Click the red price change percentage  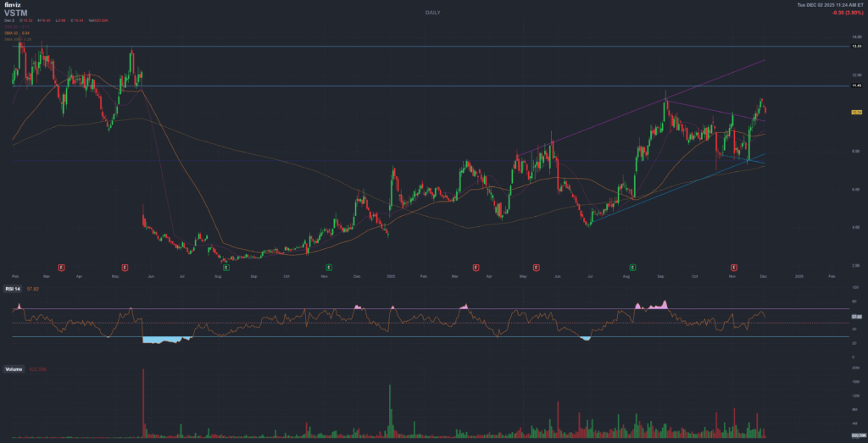tap(843, 13)
